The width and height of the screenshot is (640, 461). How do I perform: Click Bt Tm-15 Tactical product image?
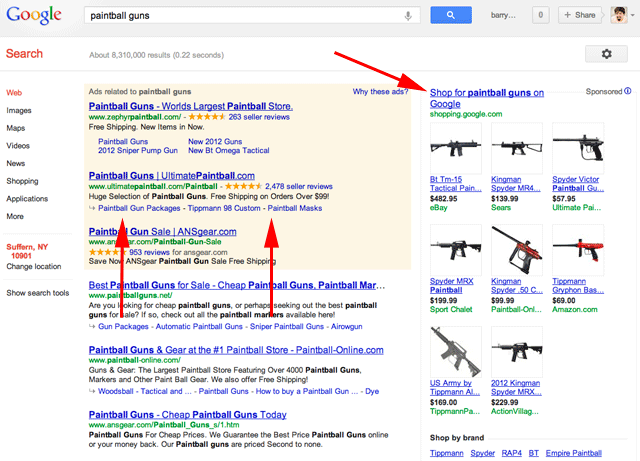(456, 148)
